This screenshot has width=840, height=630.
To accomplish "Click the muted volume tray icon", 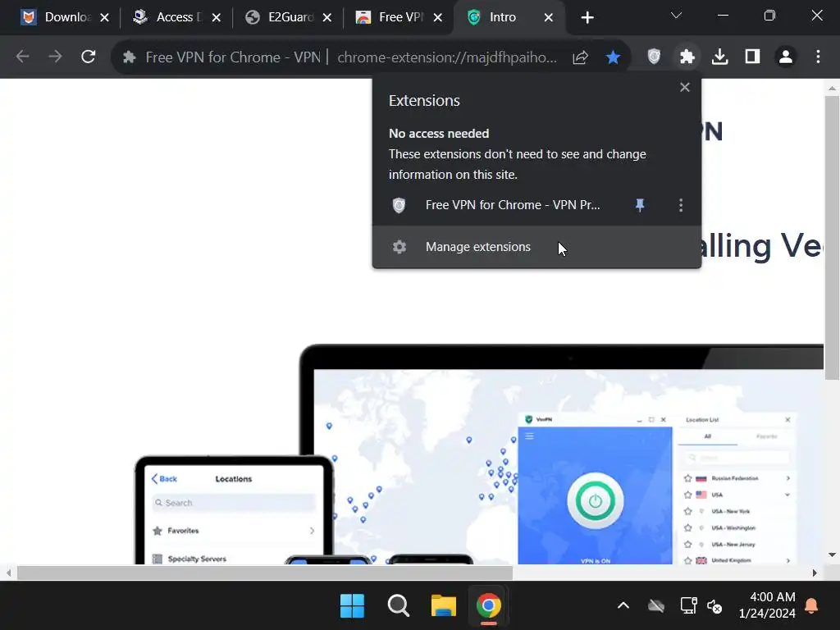I will [714, 606].
